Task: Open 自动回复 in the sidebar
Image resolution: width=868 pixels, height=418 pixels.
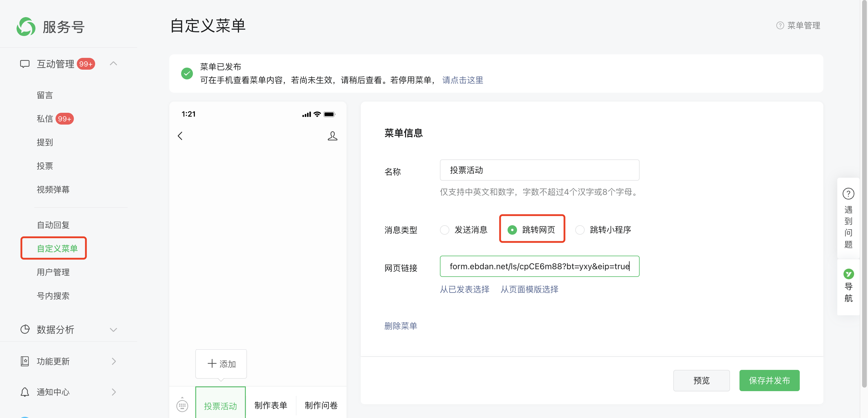Action: point(53,225)
